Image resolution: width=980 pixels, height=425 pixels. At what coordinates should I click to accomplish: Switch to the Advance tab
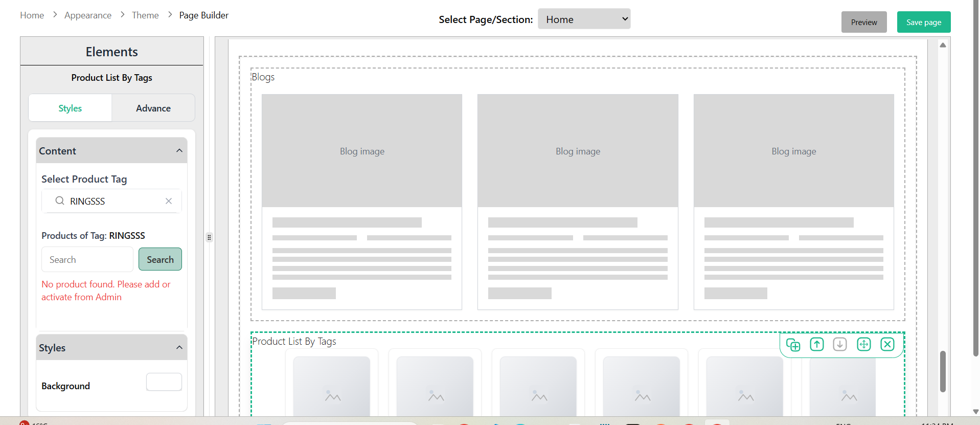[153, 108]
